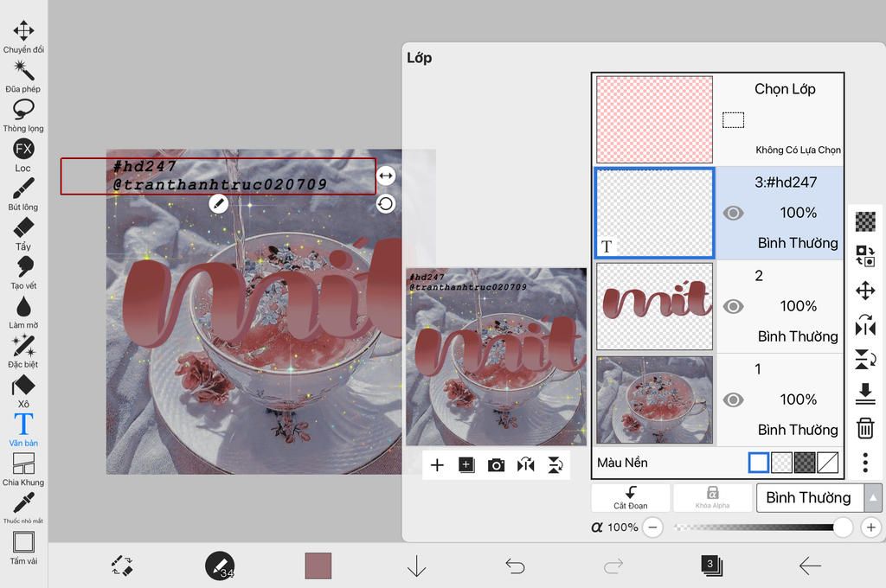Expand blend mode list with arrow button
The image size is (886, 588).
[x=873, y=497]
